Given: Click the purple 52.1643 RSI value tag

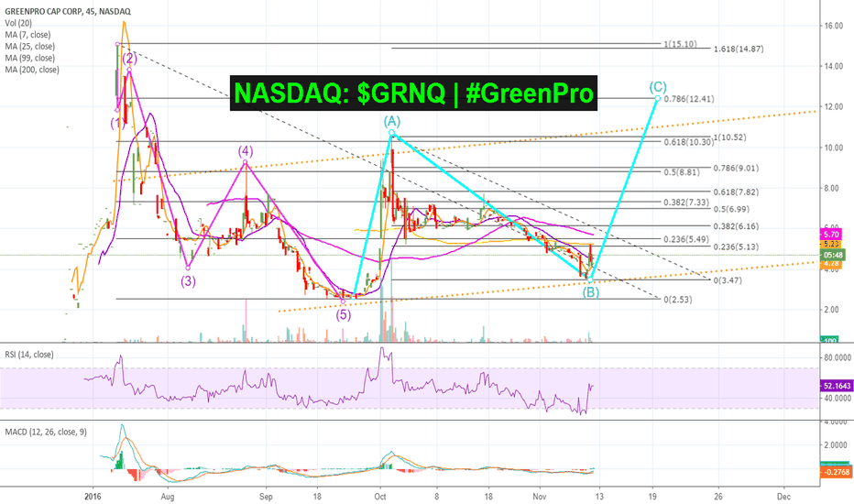Looking at the screenshot, I should point(837,386).
